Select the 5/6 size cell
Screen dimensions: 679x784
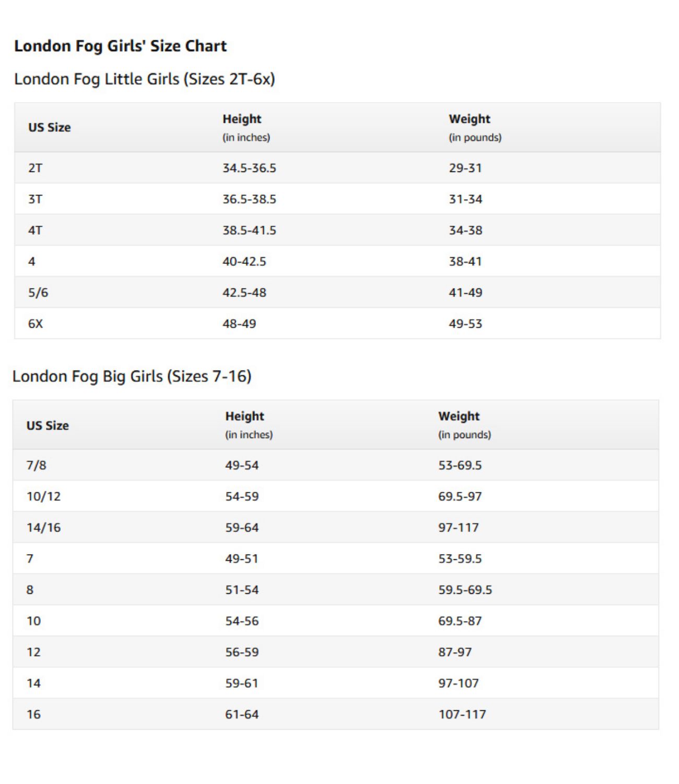pos(38,293)
